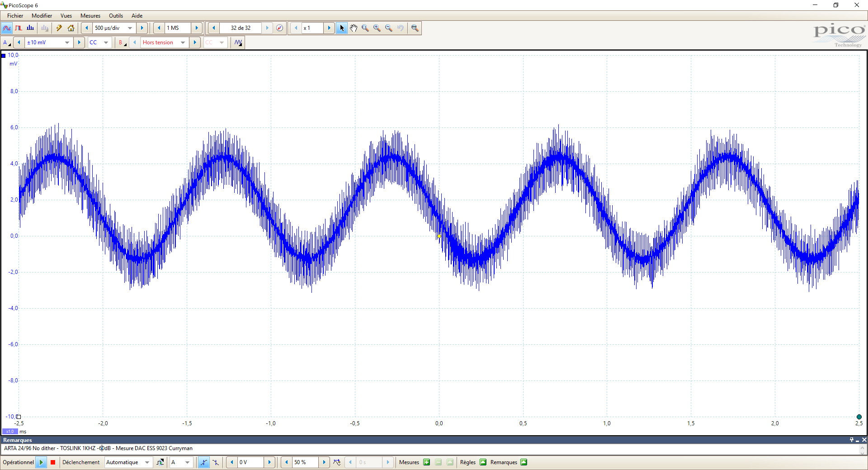Select the arrow pointer tool

[342, 28]
